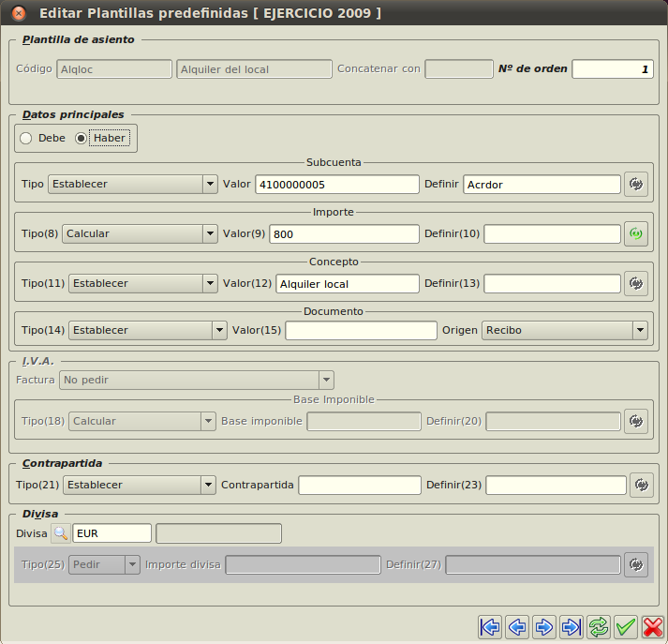Click the Alquiler del local description field
The image size is (668, 644).
click(x=254, y=69)
